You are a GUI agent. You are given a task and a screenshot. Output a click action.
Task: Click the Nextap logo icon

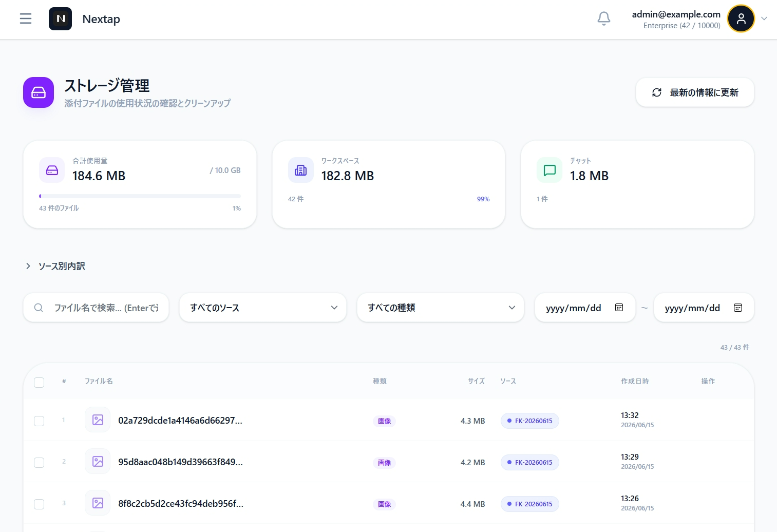pyautogui.click(x=61, y=19)
